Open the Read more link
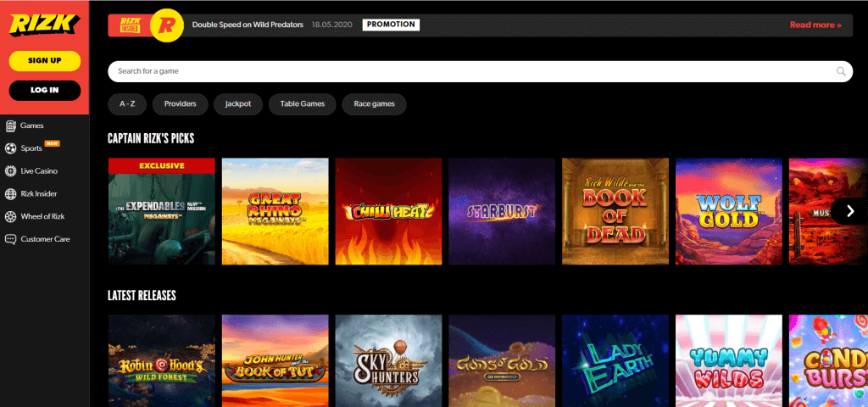Image resolution: width=868 pixels, height=407 pixels. (815, 25)
